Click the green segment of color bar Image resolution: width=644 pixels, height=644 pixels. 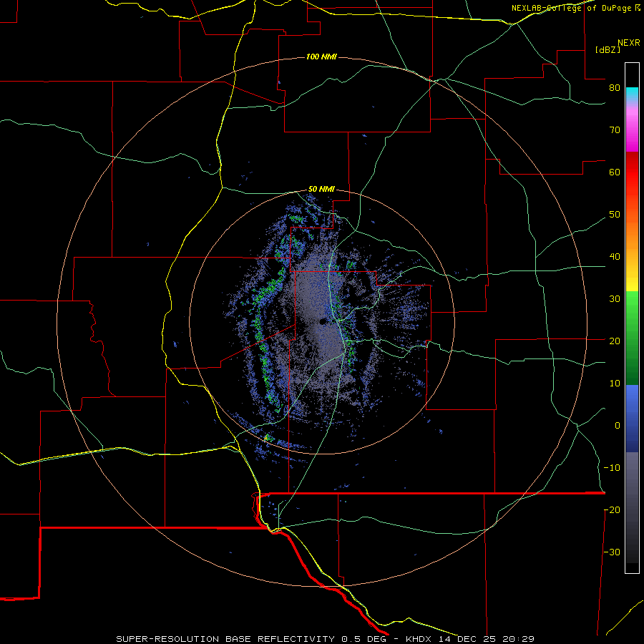632,338
